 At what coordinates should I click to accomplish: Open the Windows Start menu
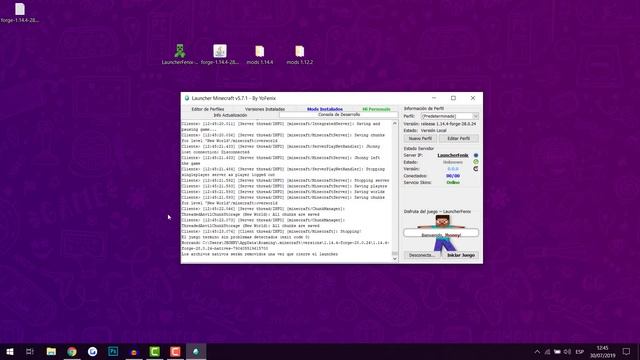click(x=10, y=351)
